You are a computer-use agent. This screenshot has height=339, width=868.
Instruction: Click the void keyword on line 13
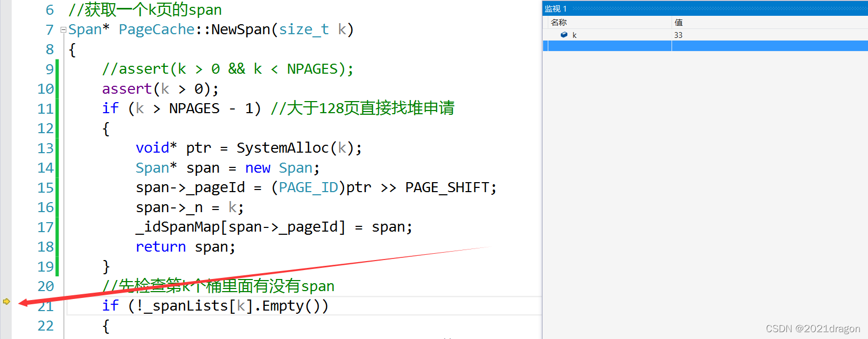click(152, 148)
